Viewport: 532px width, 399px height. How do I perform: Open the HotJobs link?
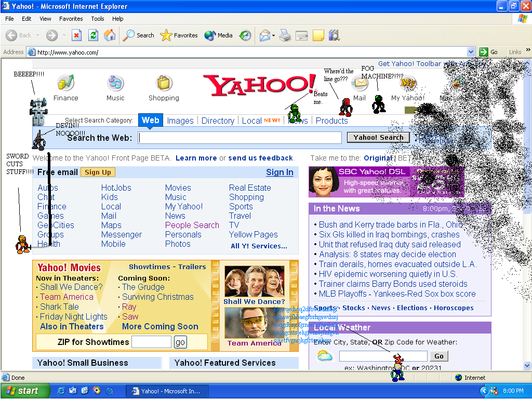[116, 188]
